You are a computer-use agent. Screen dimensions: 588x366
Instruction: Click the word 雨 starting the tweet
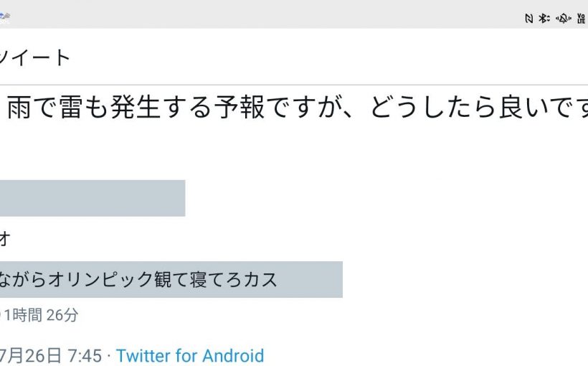point(18,107)
